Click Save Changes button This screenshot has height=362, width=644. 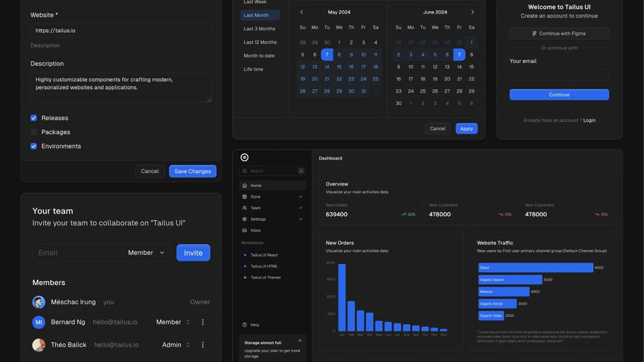193,171
